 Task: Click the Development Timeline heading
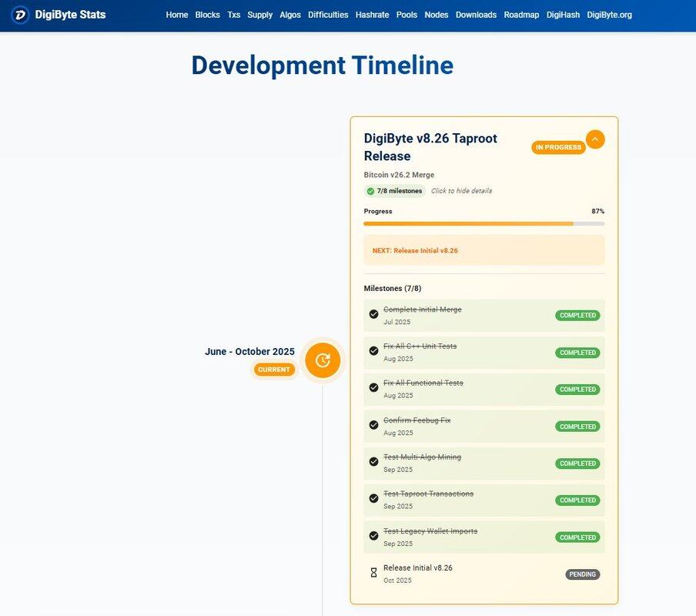pos(323,65)
